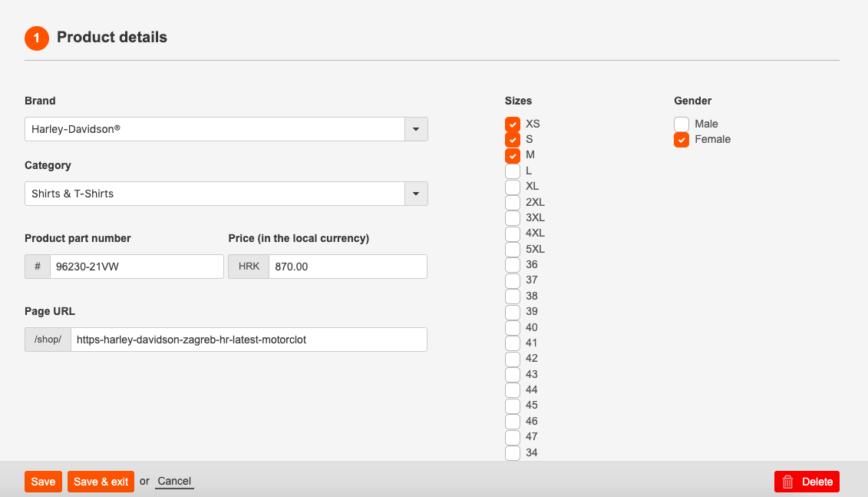Image resolution: width=868 pixels, height=497 pixels.
Task: Click the Save button
Action: pos(43,482)
